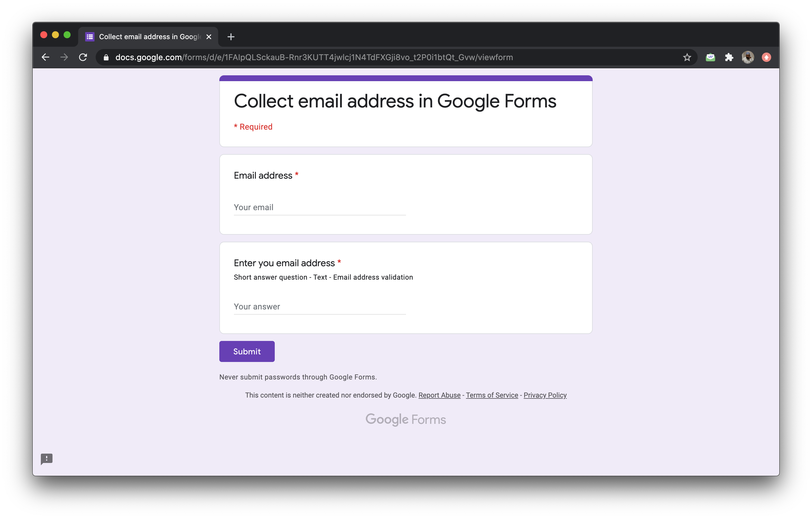Click the feedback icon at bottom left
Screen dimensions: 812x519
[47, 459]
